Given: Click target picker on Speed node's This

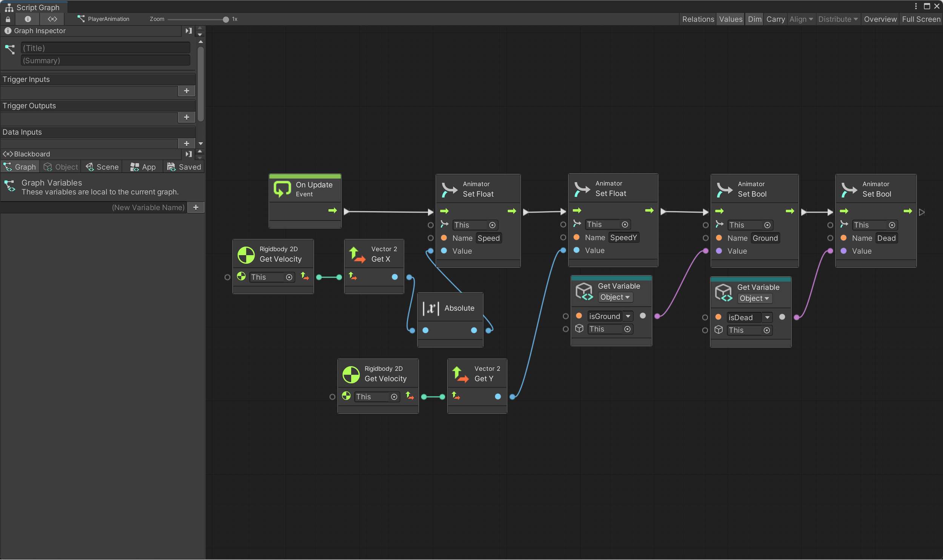Looking at the screenshot, I should (x=492, y=225).
